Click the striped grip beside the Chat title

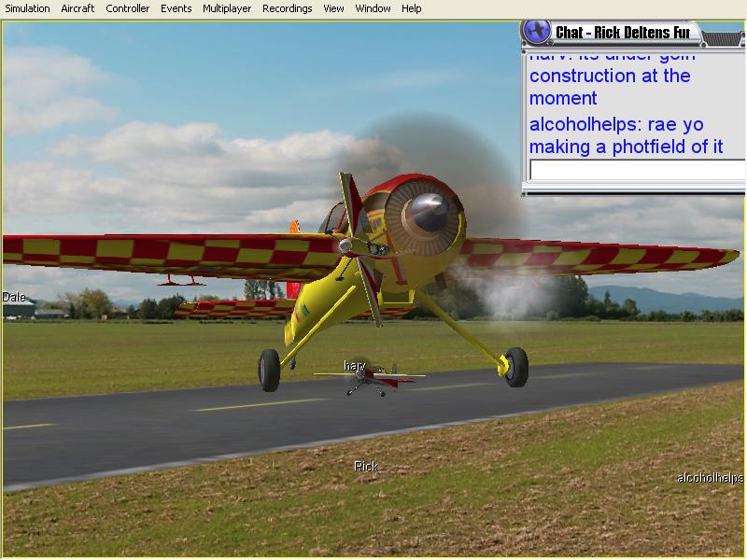point(723,38)
